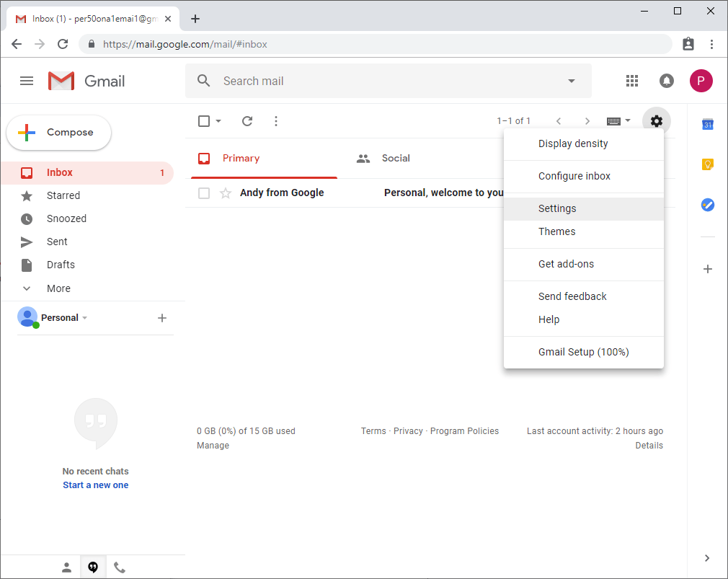728x579 pixels.
Task: Open the phone calls icon at bottom
Action: pyautogui.click(x=120, y=567)
